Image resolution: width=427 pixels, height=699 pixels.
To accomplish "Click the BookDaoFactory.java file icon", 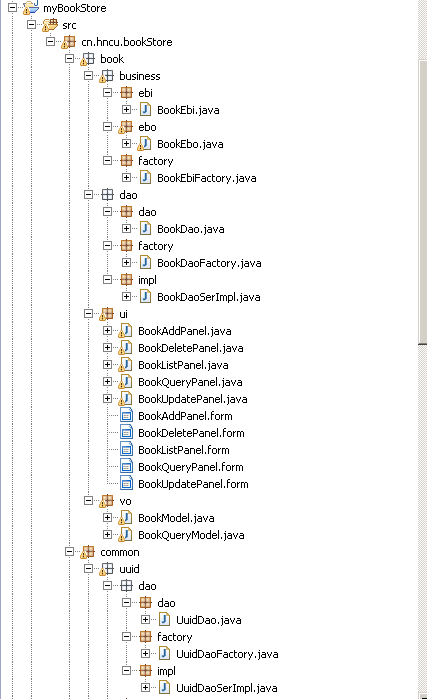I will point(145,263).
